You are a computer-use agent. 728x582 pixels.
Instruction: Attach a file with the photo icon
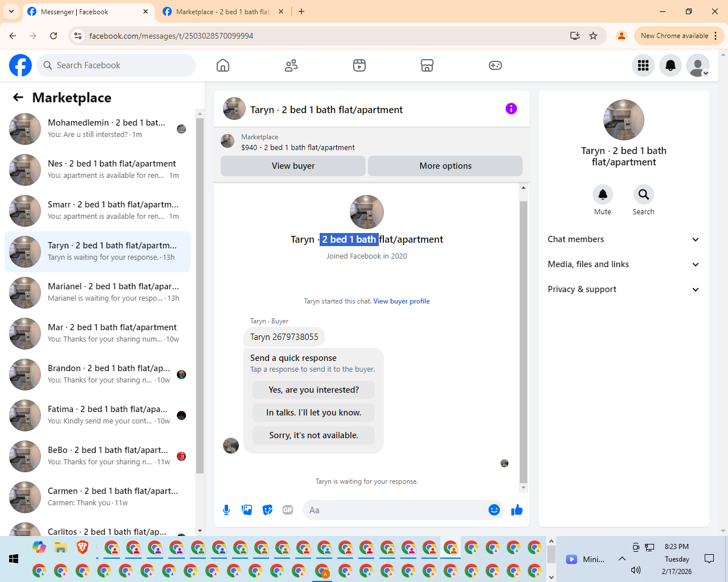click(247, 510)
